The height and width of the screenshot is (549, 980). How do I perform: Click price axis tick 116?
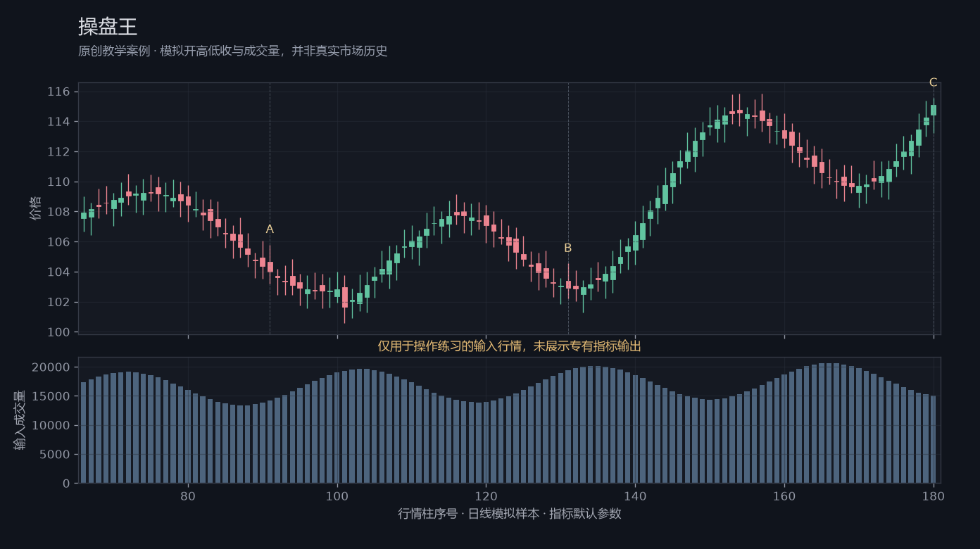58,92
